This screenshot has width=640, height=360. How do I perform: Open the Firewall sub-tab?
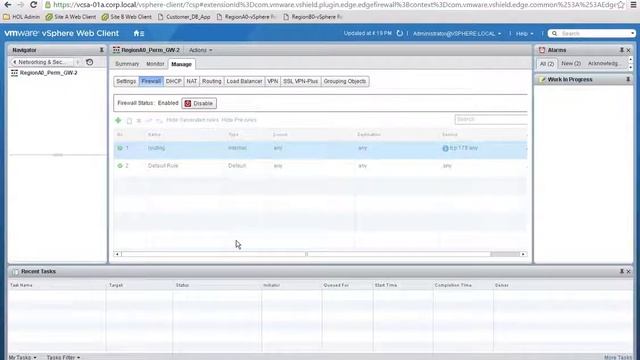pos(151,81)
